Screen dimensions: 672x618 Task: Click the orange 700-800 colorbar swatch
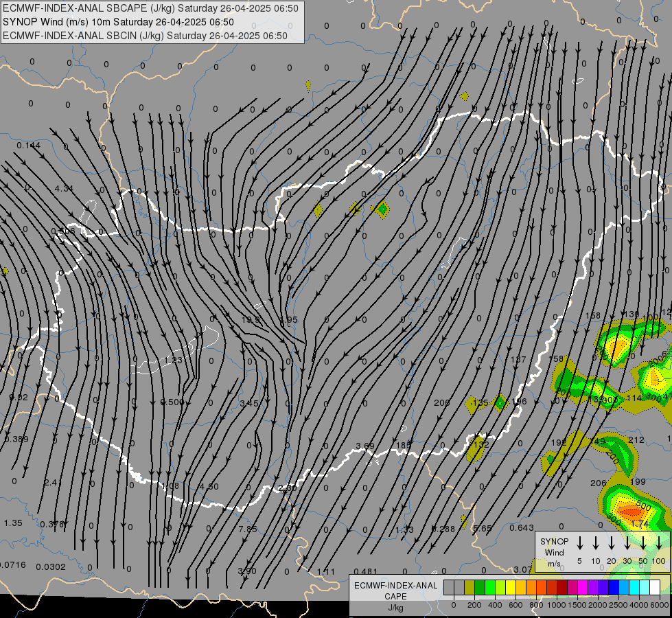(x=531, y=588)
